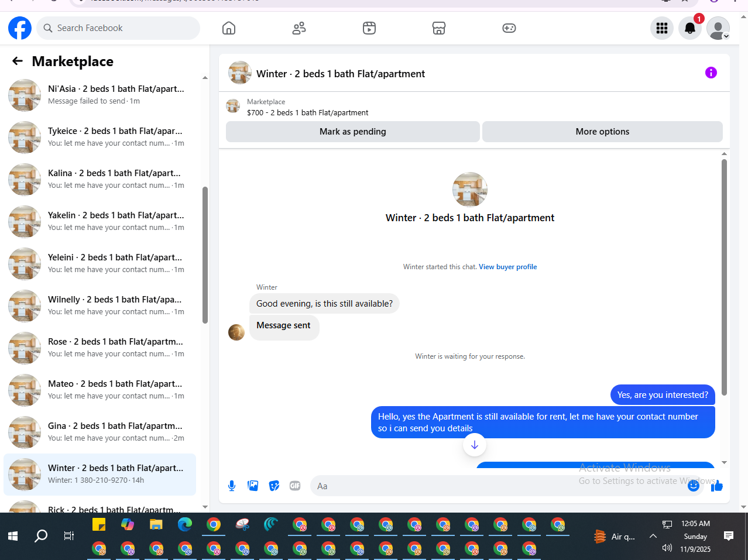Click the conversation list scrollbar
Viewport: 748px width, 560px height.
[205, 255]
